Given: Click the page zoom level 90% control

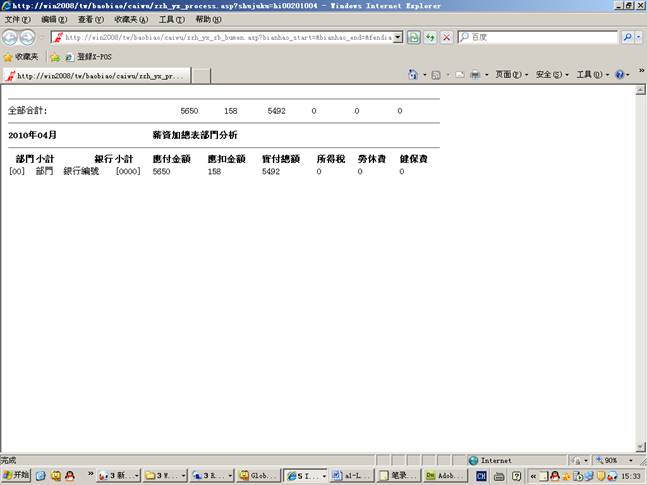Looking at the screenshot, I should [610, 460].
